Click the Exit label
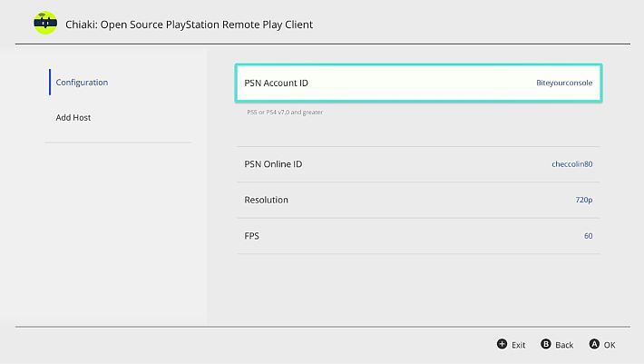Screen dimensions: 644x364 pyautogui.click(x=518, y=345)
